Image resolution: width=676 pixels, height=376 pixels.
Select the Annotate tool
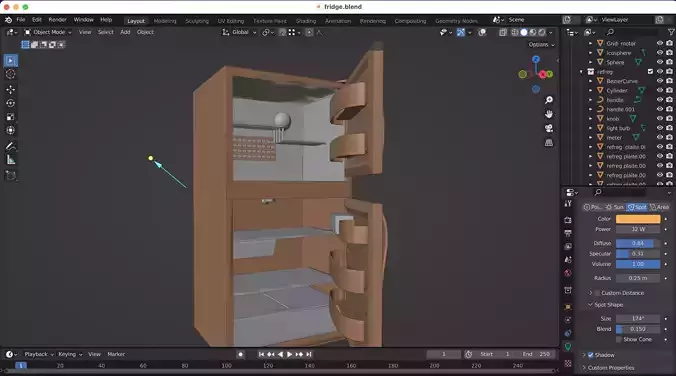click(x=10, y=146)
